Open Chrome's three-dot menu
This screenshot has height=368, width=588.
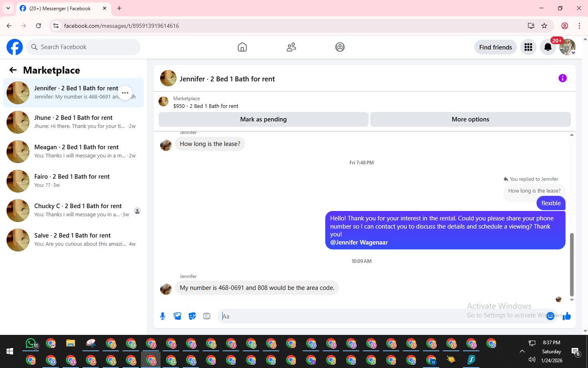(579, 26)
